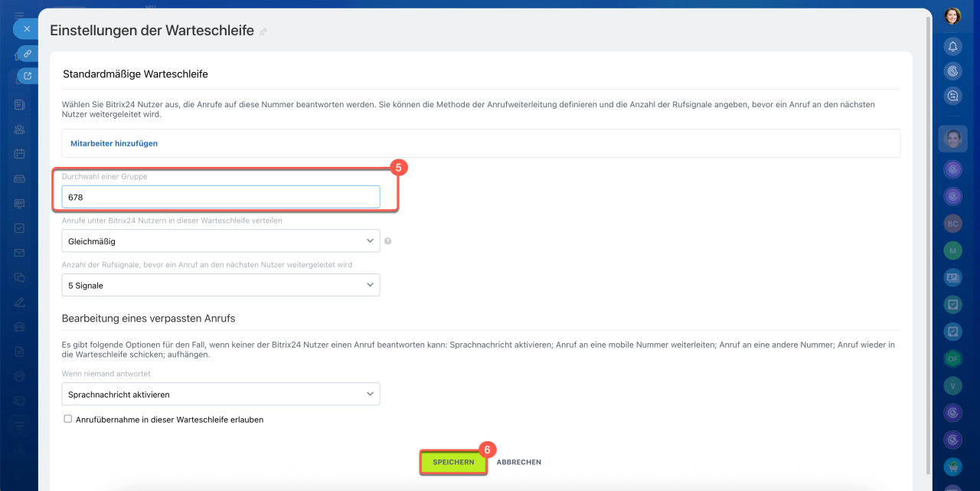Screen dimensions: 980x491
Task: Open the mail icon in left sidebar
Action: 19,253
